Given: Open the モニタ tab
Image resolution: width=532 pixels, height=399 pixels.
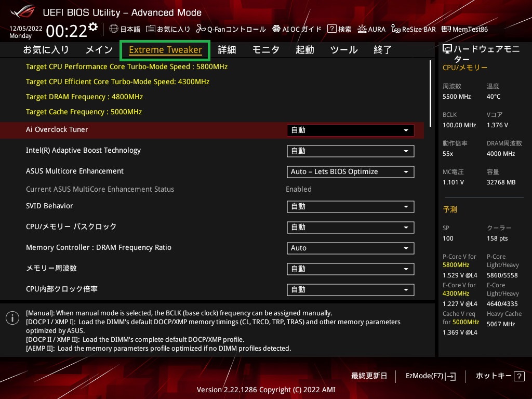Looking at the screenshot, I should 265,50.
